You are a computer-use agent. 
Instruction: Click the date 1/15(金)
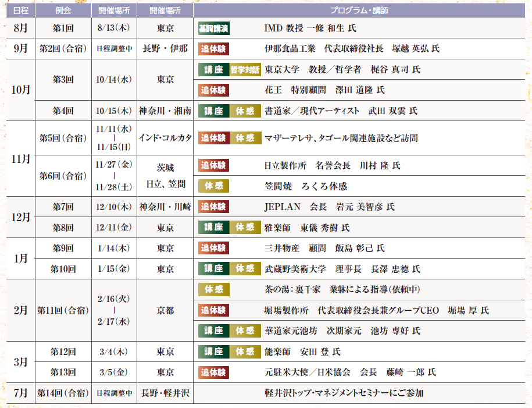[114, 269]
